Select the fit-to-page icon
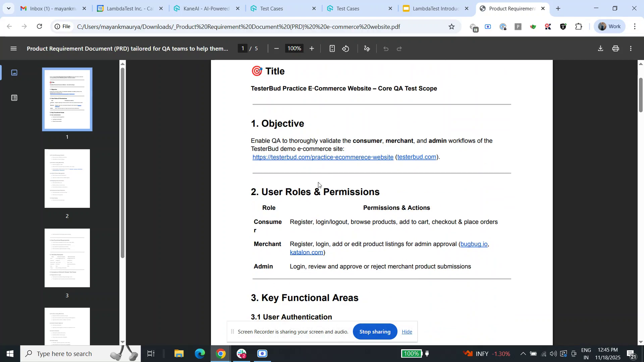The height and width of the screenshot is (362, 644). 332,48
